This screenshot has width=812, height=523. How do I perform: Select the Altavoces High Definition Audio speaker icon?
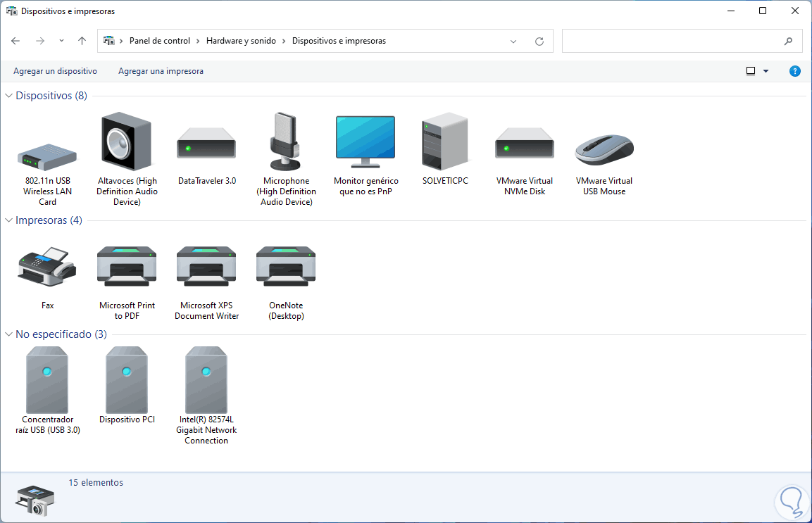[x=126, y=141]
